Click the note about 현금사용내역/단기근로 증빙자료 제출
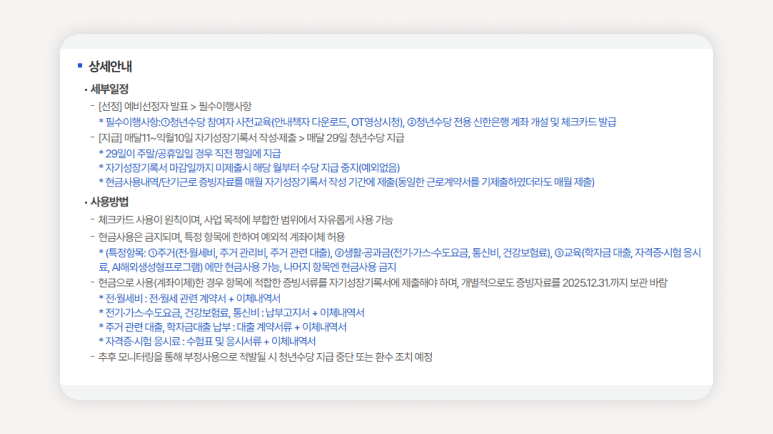This screenshot has height=434, width=773. (x=347, y=182)
